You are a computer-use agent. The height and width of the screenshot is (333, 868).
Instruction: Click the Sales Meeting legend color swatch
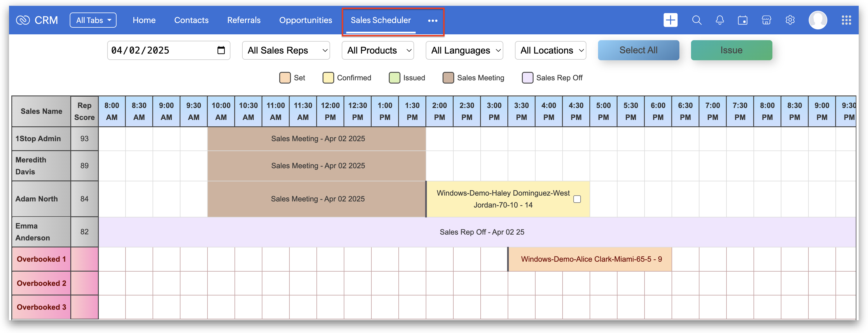tap(448, 78)
